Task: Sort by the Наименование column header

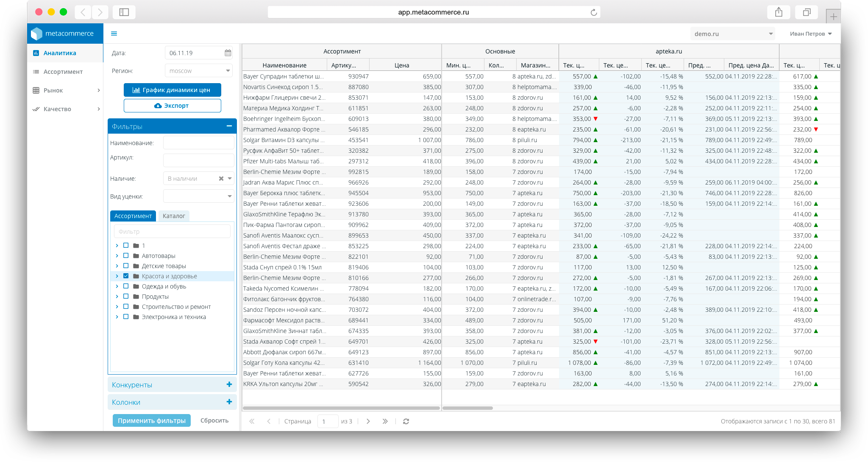Action: [x=284, y=65]
